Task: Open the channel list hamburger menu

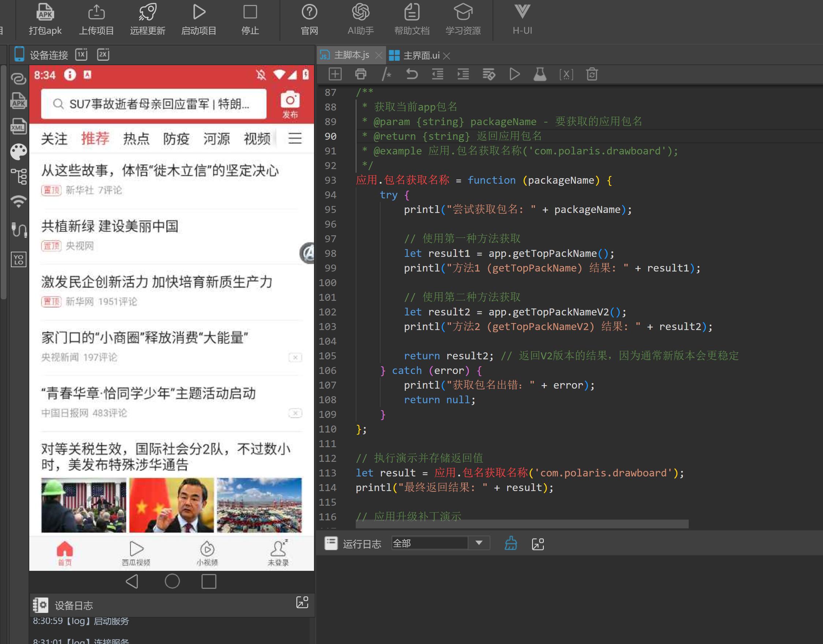Action: 295,138
